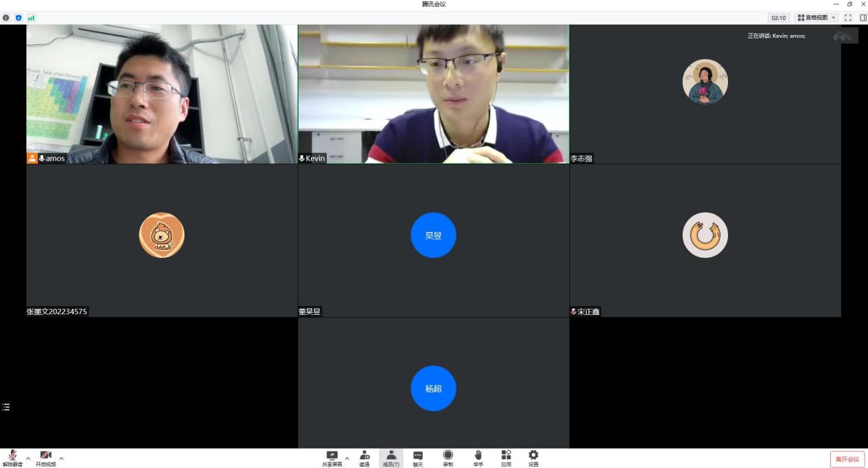Unmute microphone with 解除静音 button

tap(12, 458)
